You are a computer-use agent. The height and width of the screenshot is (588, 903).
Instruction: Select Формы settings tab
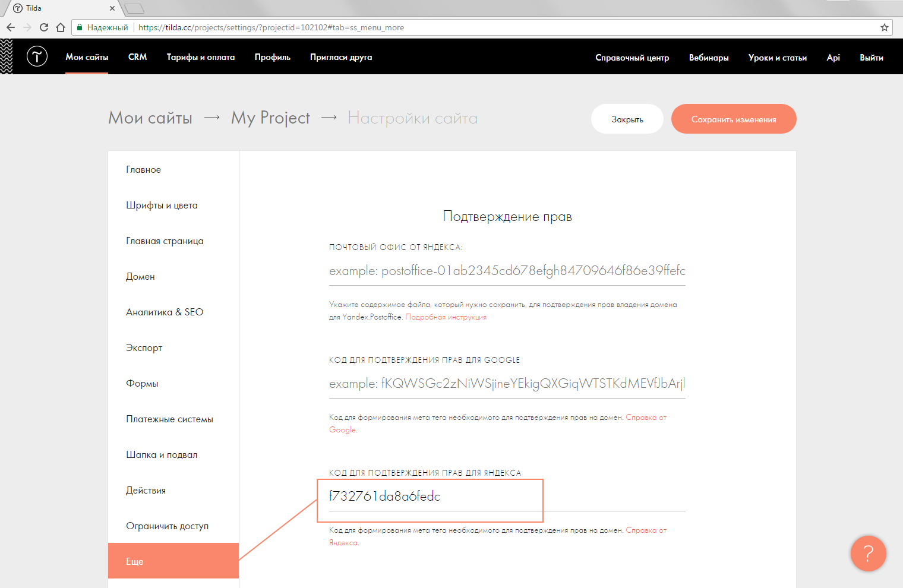173,383
